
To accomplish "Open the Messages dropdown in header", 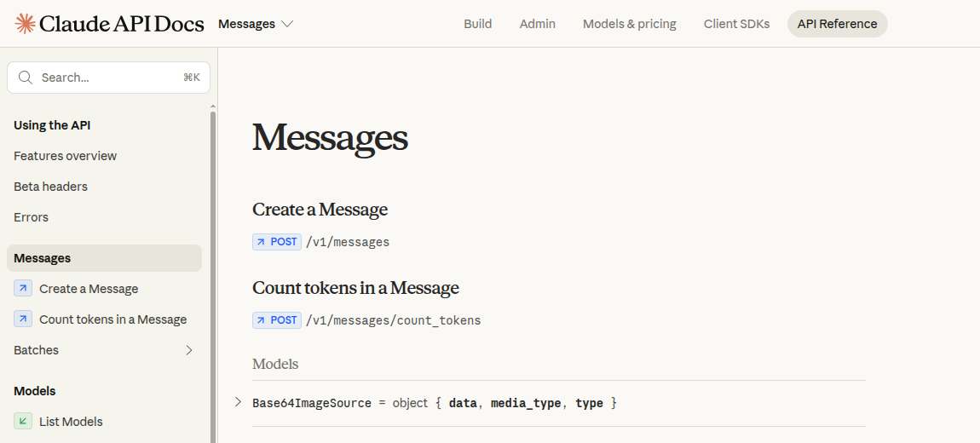I will [x=256, y=24].
